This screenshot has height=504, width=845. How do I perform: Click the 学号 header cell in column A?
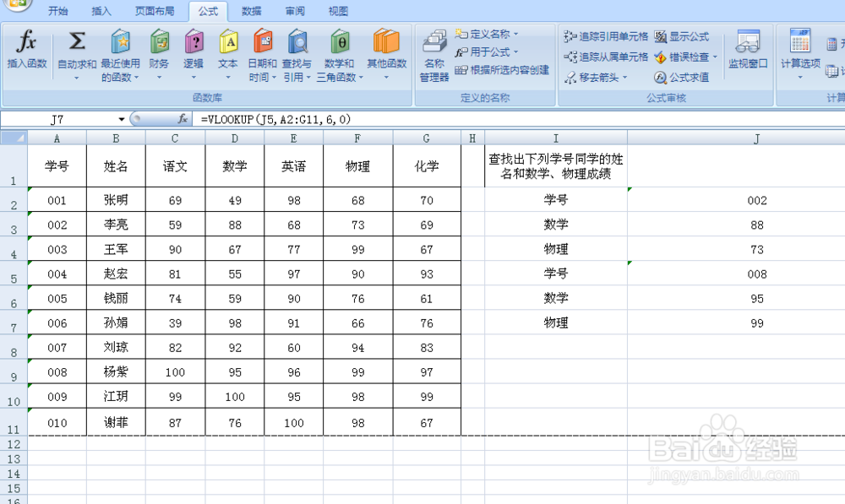point(57,165)
